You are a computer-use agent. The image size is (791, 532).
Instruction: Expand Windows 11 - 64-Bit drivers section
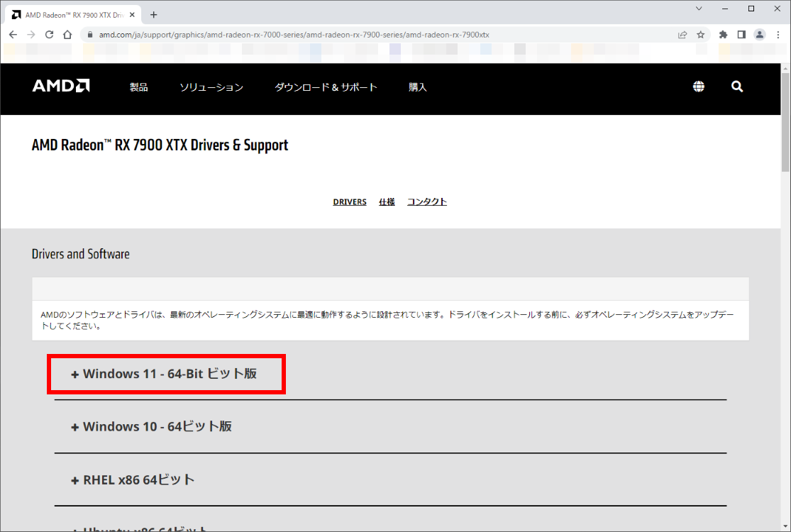coord(164,374)
